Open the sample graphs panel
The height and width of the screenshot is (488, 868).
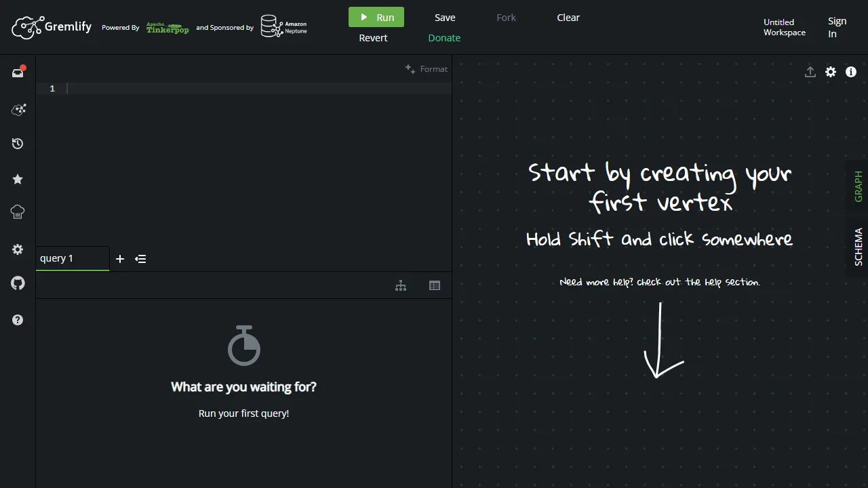18,109
